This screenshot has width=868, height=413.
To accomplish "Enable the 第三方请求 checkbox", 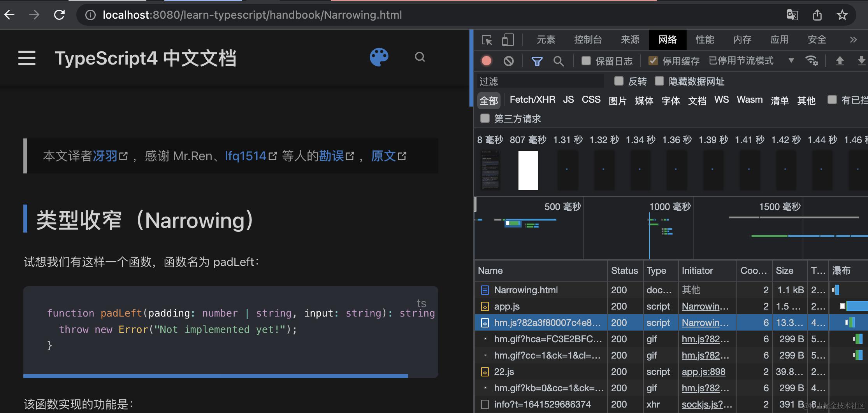I will (x=485, y=118).
